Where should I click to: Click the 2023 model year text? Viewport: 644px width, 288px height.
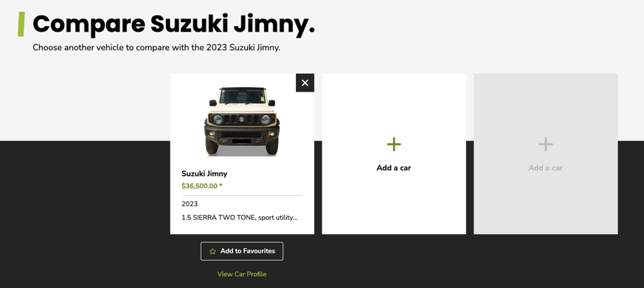pyautogui.click(x=190, y=204)
